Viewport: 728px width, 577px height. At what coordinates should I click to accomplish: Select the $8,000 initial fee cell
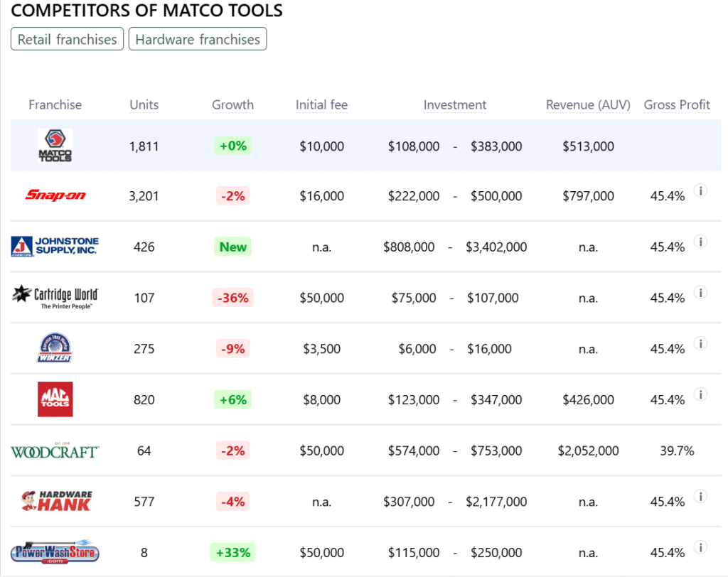tap(322, 400)
